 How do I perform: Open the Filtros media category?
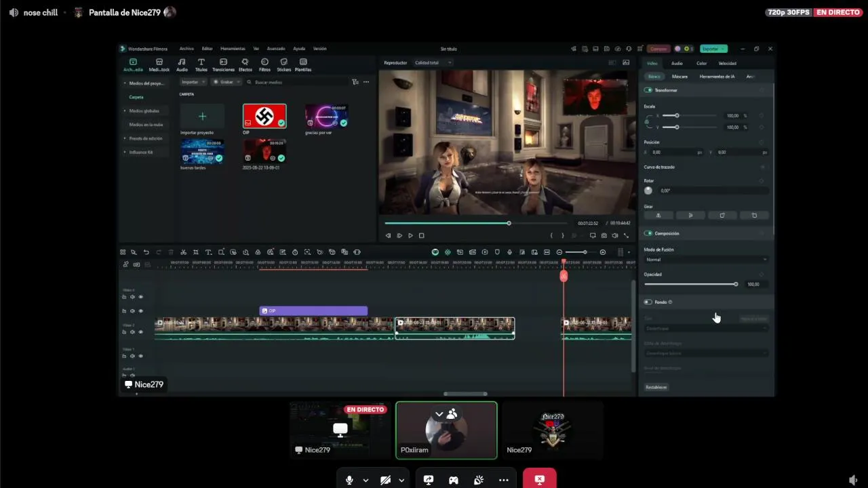264,65
